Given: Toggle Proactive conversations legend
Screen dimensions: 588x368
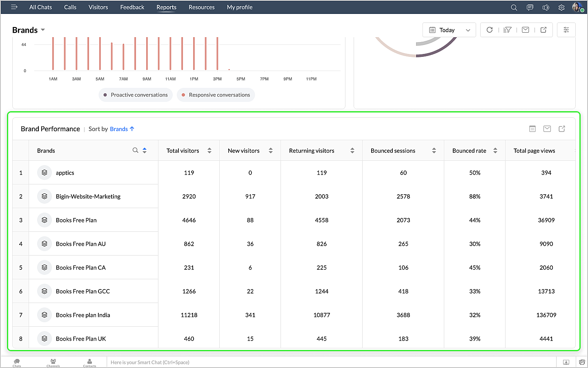Looking at the screenshot, I should coord(136,95).
